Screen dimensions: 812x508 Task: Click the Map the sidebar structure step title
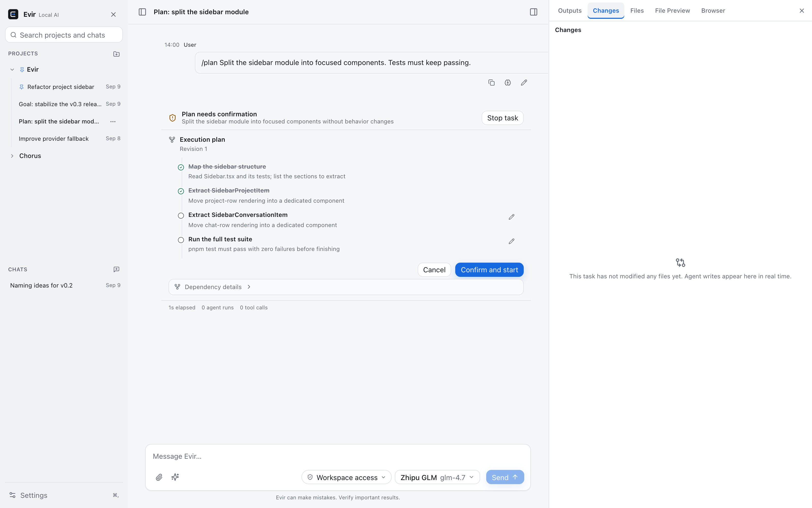tap(227, 167)
